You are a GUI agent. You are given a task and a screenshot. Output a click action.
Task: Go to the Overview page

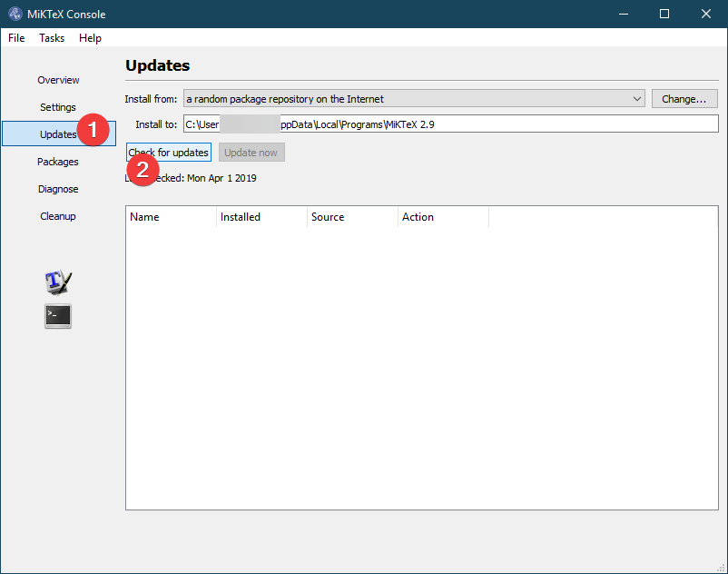pyautogui.click(x=58, y=80)
